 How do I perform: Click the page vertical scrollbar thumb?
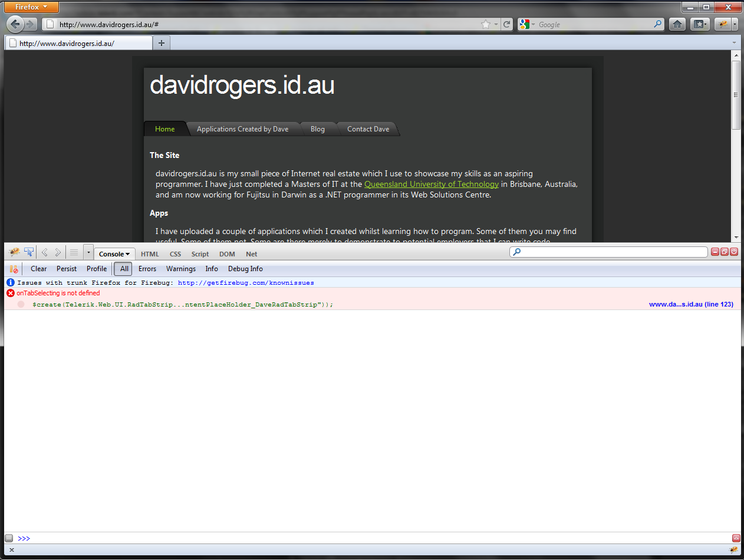[x=736, y=94]
